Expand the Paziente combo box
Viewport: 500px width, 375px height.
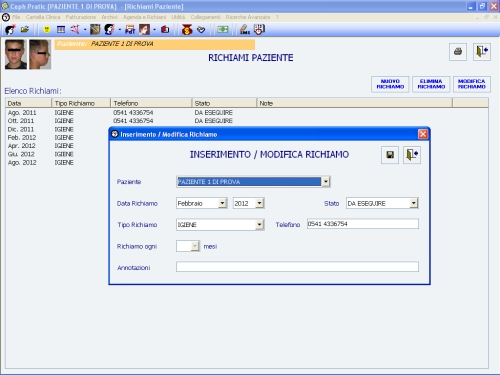(x=326, y=182)
